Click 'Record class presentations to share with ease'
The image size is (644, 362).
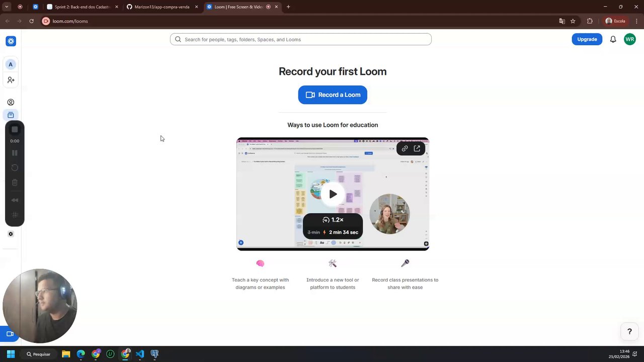(405, 284)
